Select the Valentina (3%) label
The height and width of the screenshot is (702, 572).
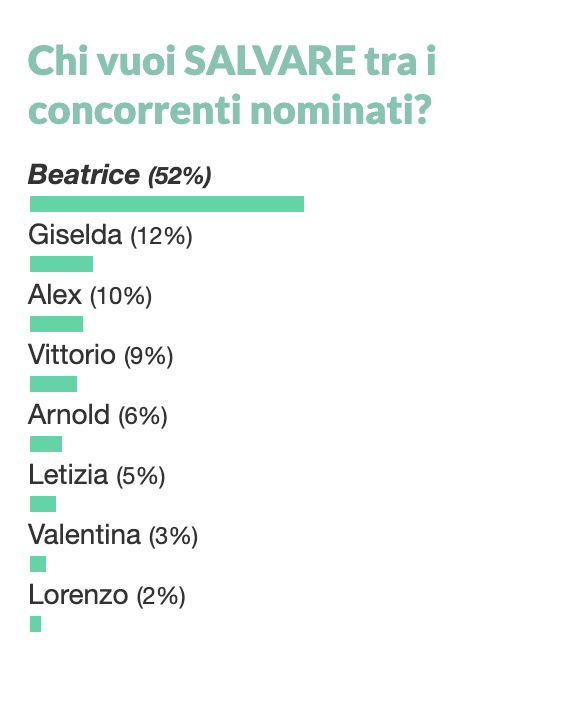[x=113, y=535]
